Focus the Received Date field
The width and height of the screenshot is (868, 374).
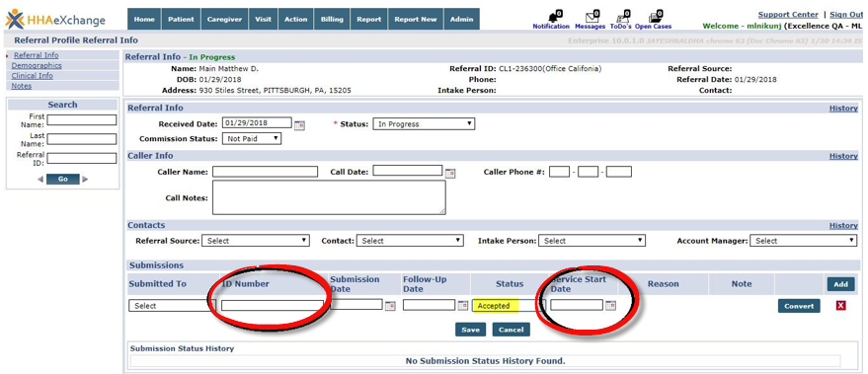(257, 122)
